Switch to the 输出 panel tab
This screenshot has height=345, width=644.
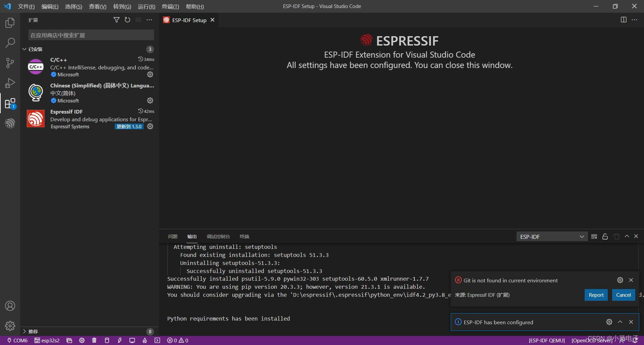point(192,236)
